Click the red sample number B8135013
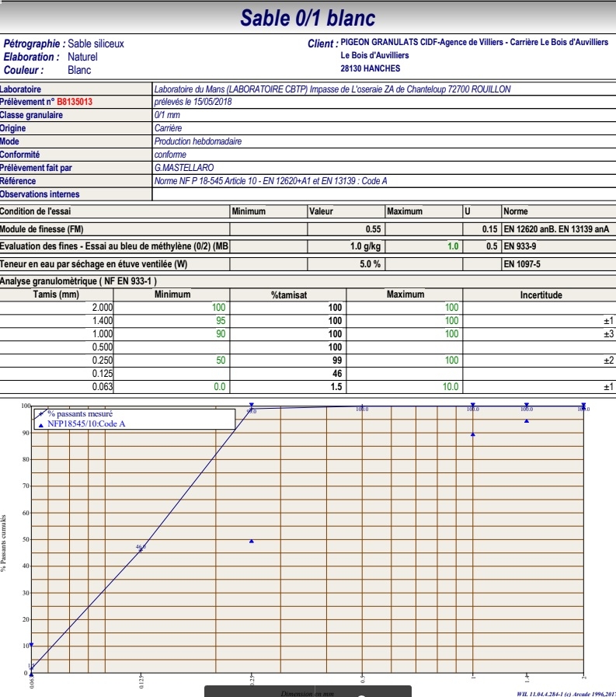The image size is (616, 697). pos(75,102)
